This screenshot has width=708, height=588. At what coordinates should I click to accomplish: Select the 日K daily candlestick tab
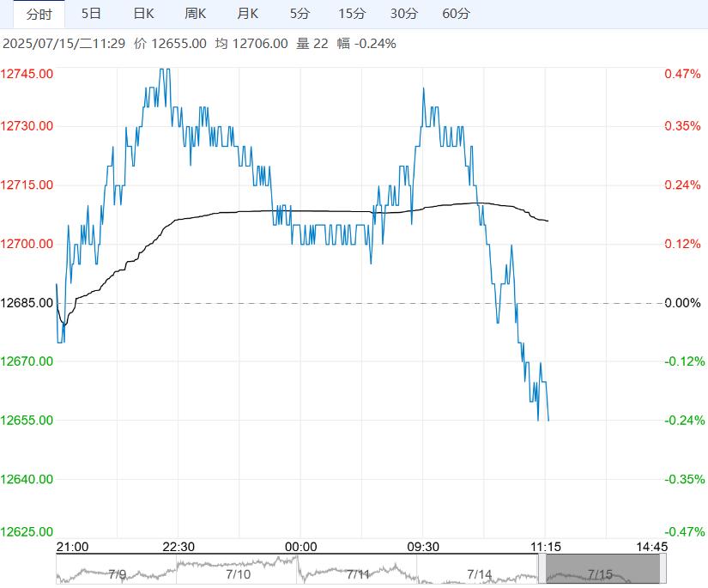point(143,14)
